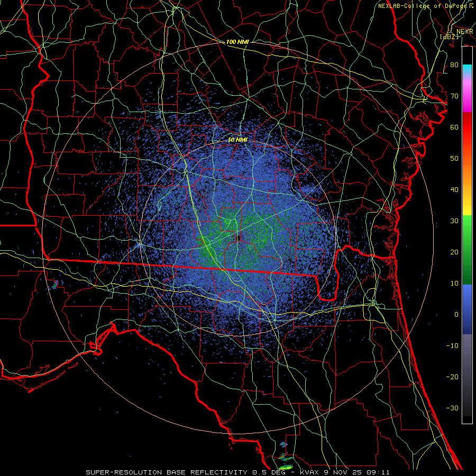This screenshot has height=476, width=476.
Task: Click the 10 value on the dBZ scale
Action: pyautogui.click(x=454, y=283)
